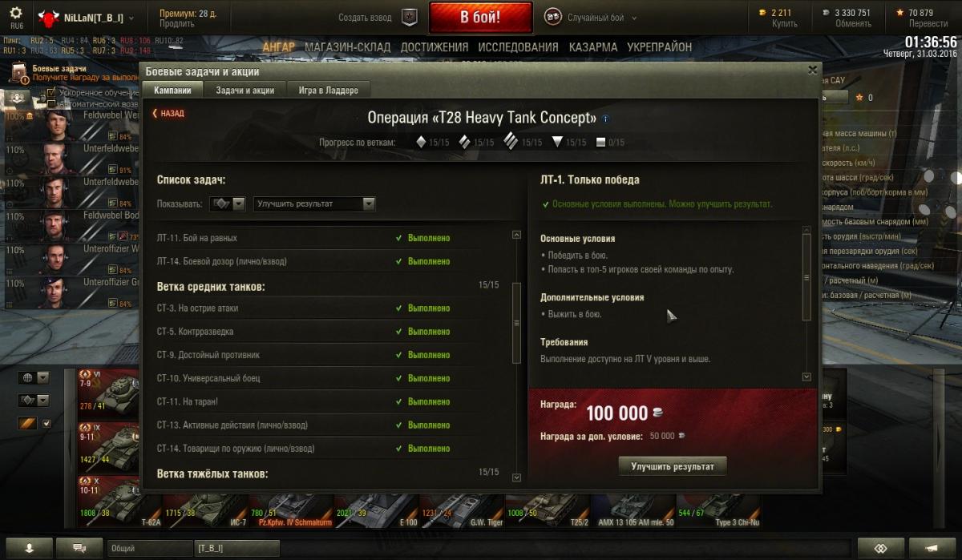Click the globe nation filter icon

point(27,378)
